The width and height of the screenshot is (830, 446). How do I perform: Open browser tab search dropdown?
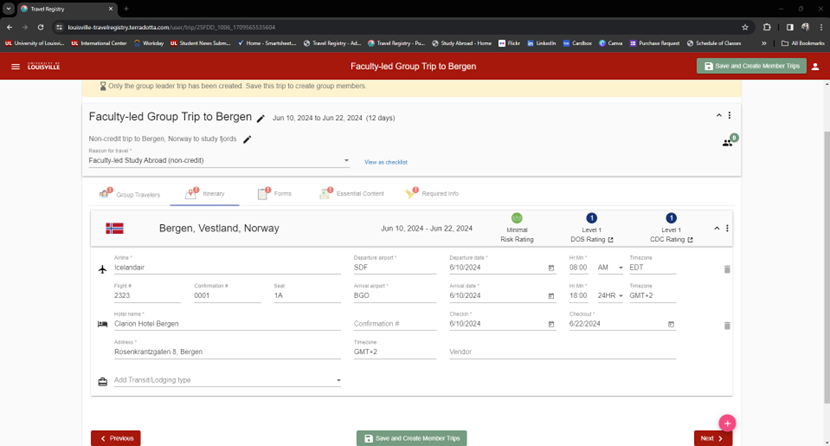pos(8,8)
